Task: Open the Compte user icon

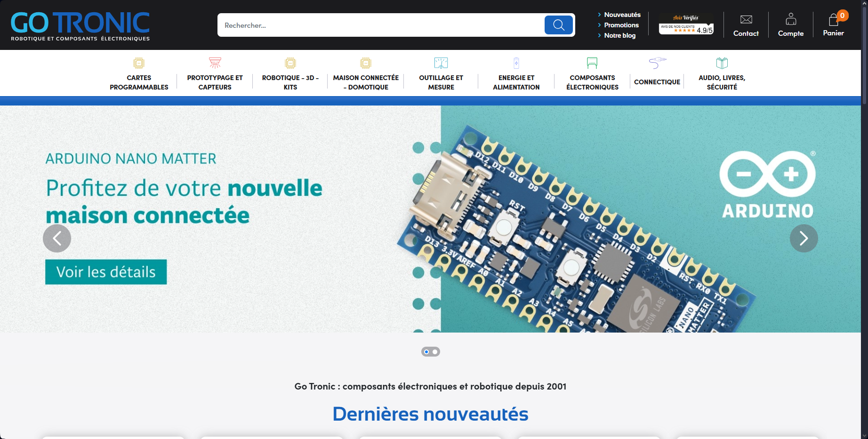Action: pyautogui.click(x=791, y=19)
